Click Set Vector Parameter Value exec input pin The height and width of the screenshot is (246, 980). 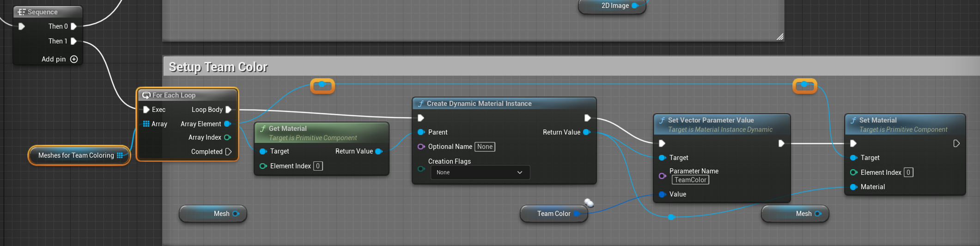[x=662, y=143]
